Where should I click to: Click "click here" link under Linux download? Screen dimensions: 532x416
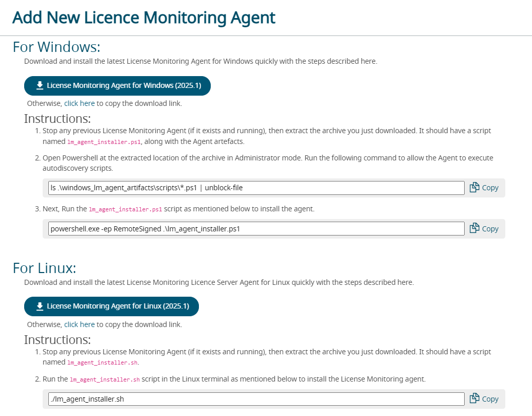click(x=79, y=324)
